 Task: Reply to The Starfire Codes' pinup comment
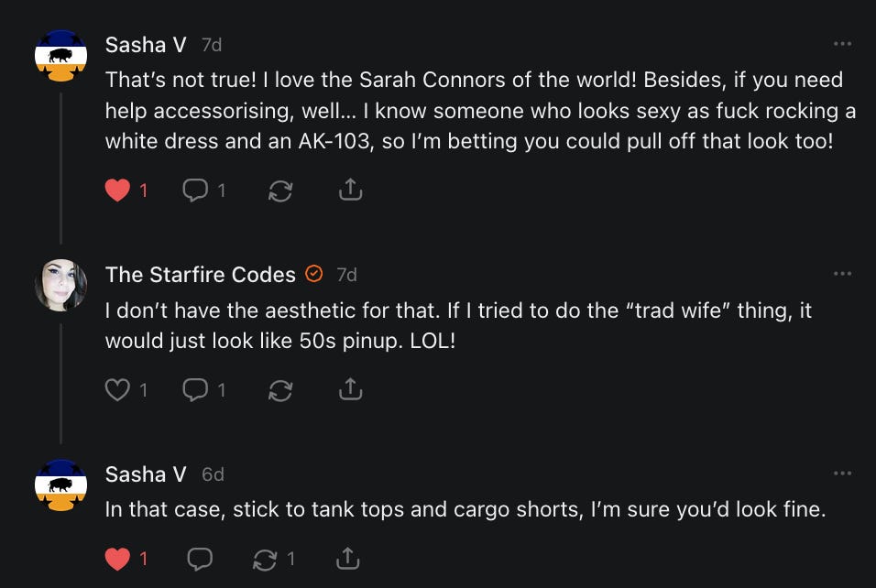point(195,390)
